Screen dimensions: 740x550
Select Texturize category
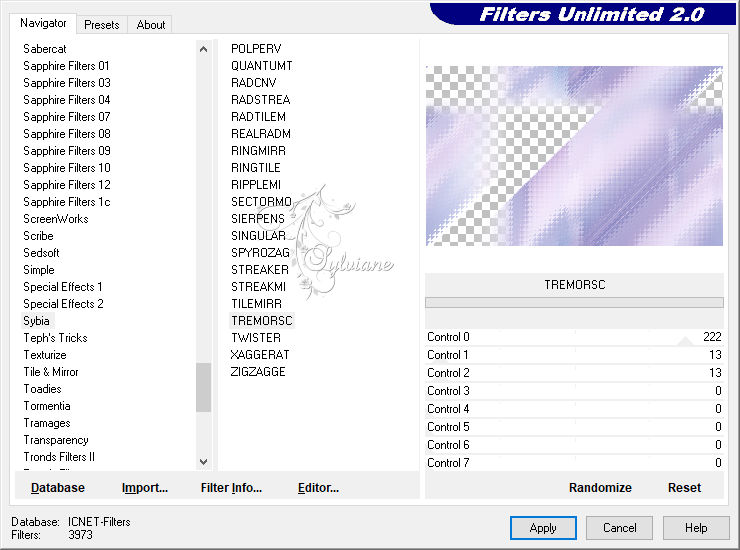click(45, 355)
